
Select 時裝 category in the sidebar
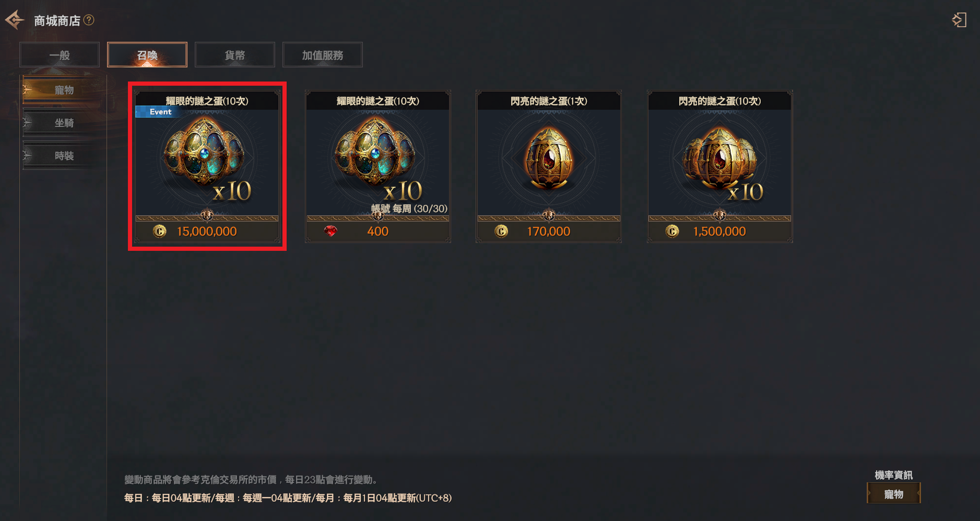[63, 156]
